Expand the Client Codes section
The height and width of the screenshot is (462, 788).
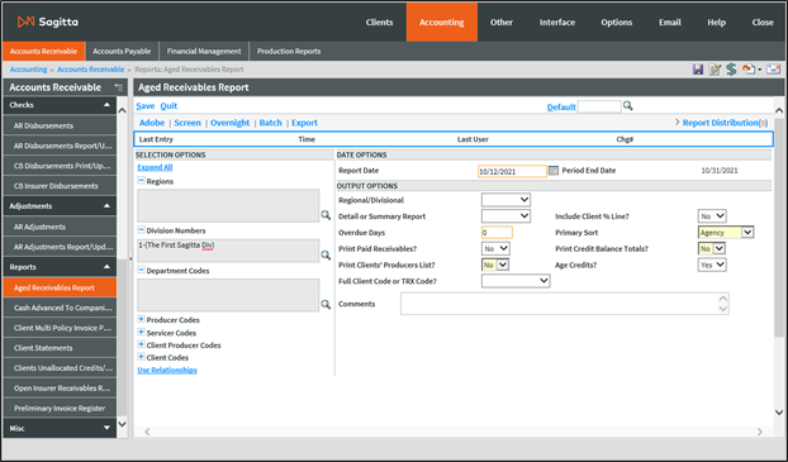141,357
